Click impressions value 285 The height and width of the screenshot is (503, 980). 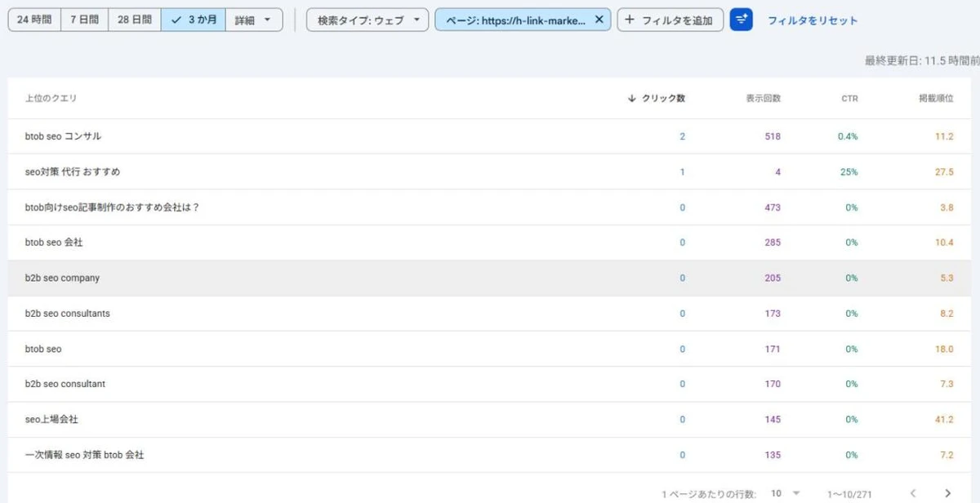(x=773, y=243)
